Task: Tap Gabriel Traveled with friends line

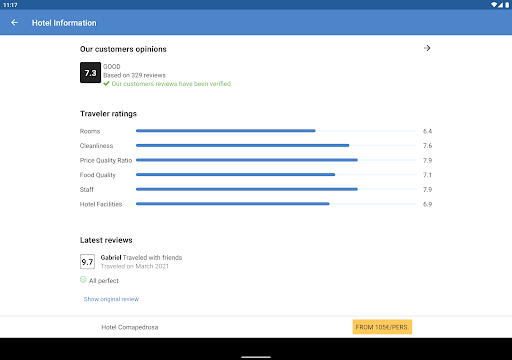Action: (141, 257)
